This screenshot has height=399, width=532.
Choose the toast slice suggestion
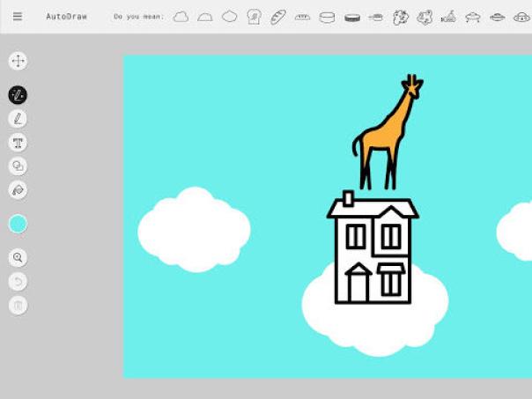pos(254,17)
